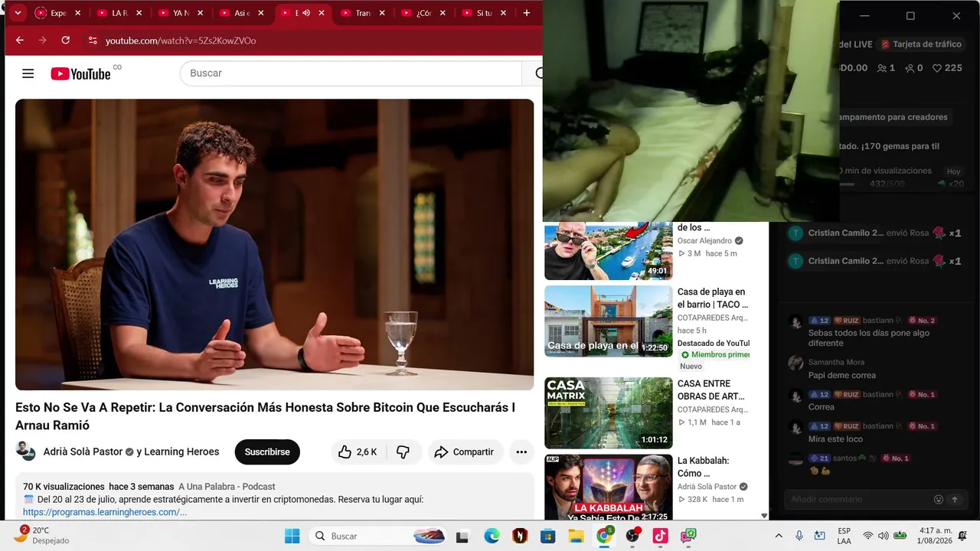Open 'La Kabbalah: Cómo' video title

[x=704, y=467]
